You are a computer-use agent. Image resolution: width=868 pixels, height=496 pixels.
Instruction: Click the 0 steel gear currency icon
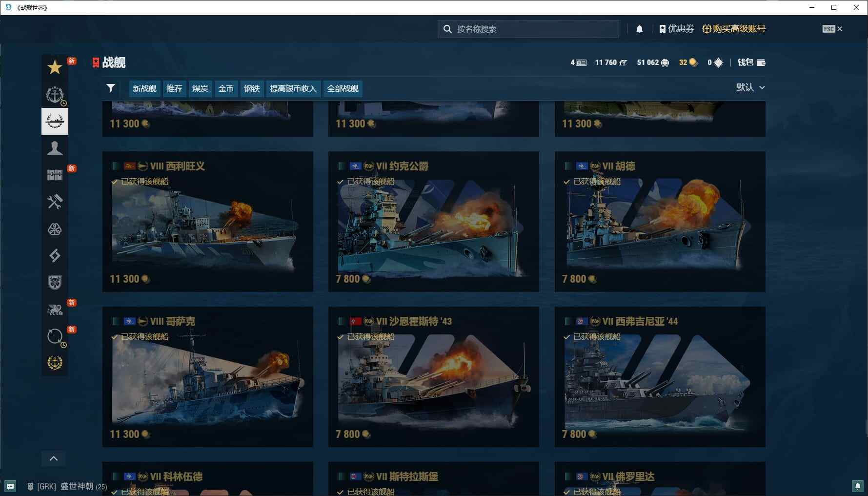pos(718,62)
